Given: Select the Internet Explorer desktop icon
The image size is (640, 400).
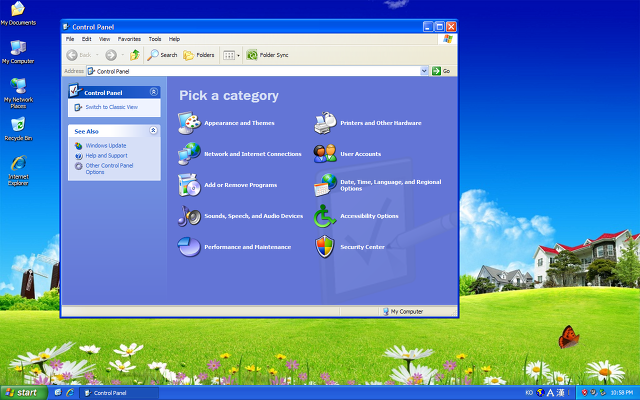Looking at the screenshot, I should pyautogui.click(x=18, y=170).
